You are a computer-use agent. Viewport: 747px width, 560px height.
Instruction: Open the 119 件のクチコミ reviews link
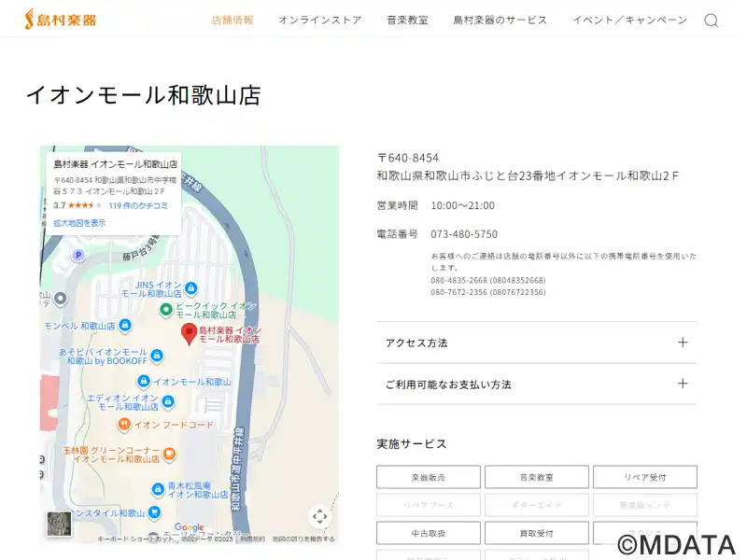pyautogui.click(x=138, y=205)
